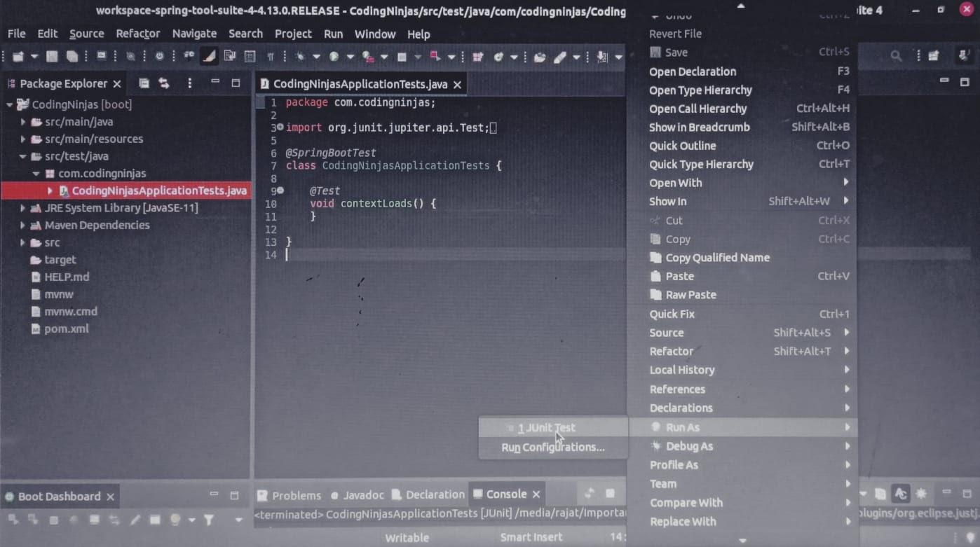Expand JRE System Library [JavaSE-11]

23,208
